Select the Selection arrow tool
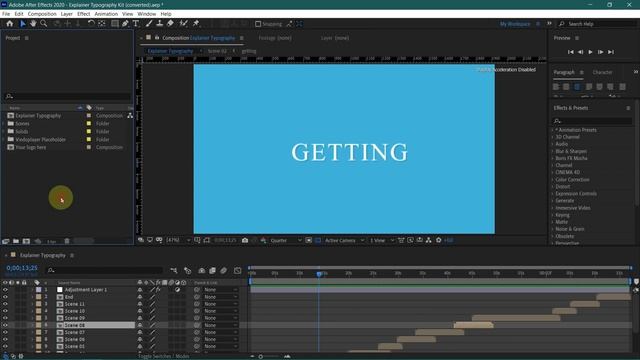The image size is (640, 360). click(23, 24)
